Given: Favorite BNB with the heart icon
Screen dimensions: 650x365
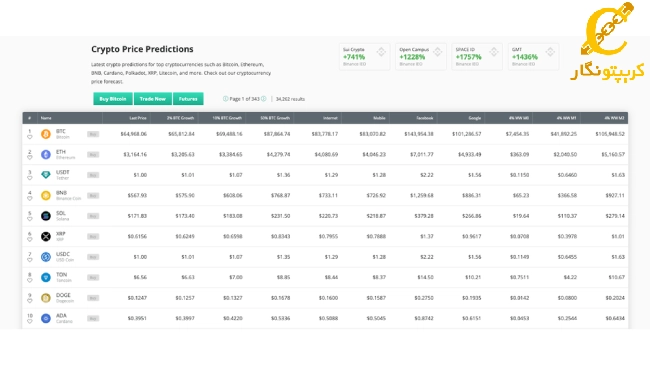Looking at the screenshot, I should [29, 198].
